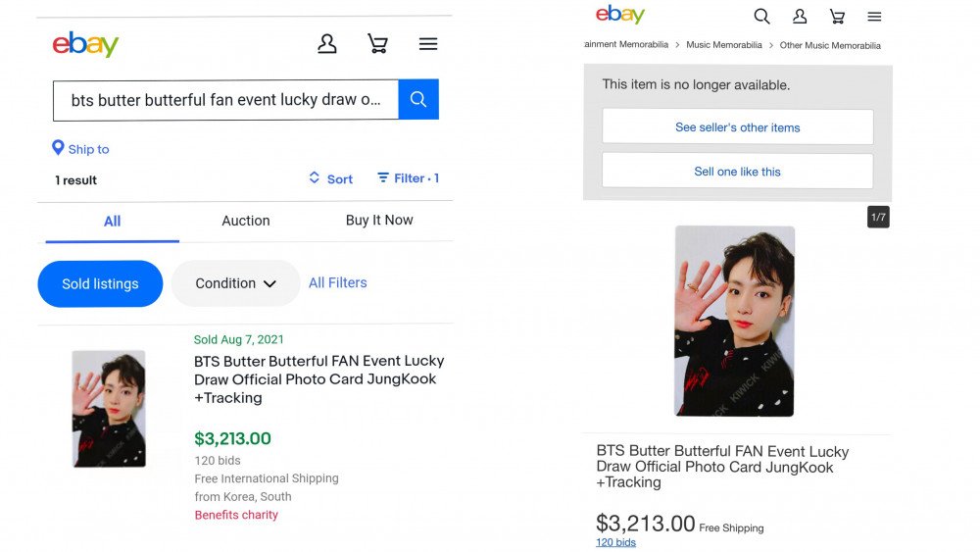This screenshot has height=552, width=980.
Task: Expand the Condition dropdown
Action: (x=235, y=283)
